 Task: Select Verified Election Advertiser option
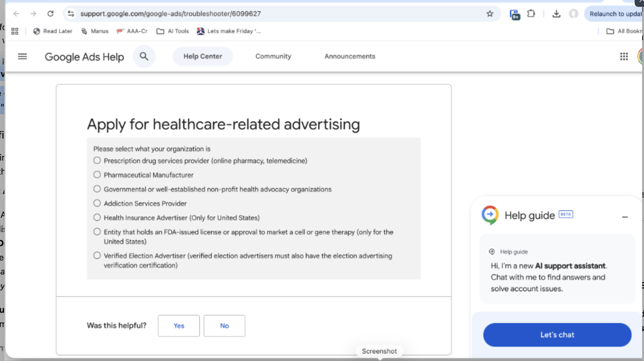97,256
